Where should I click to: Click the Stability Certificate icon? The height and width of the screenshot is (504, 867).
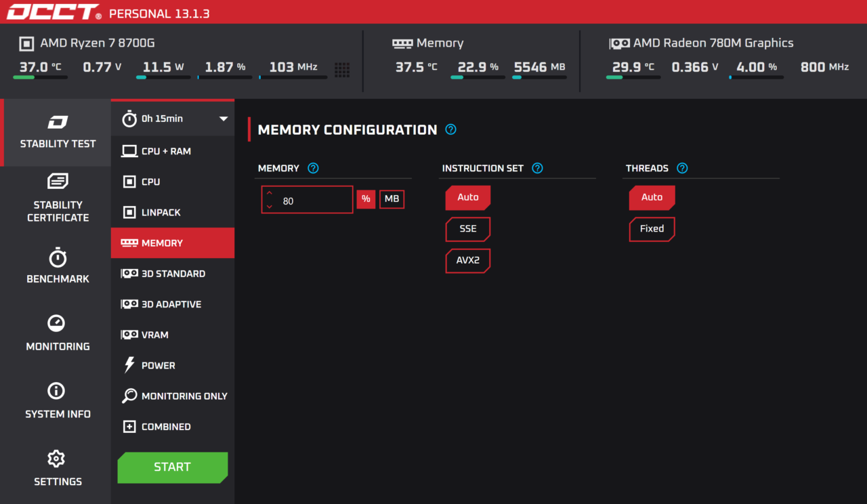click(58, 182)
